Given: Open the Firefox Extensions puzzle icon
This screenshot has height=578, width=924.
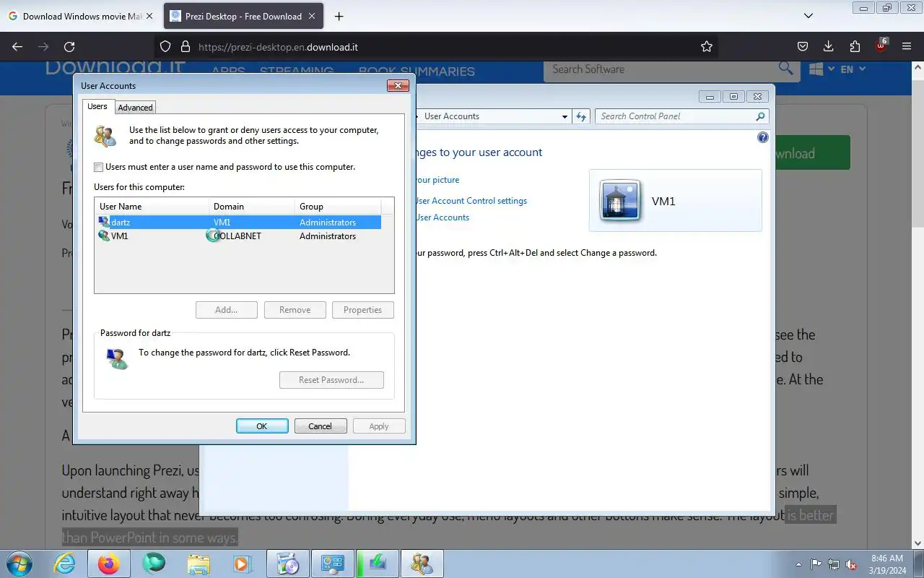Looking at the screenshot, I should (x=855, y=47).
